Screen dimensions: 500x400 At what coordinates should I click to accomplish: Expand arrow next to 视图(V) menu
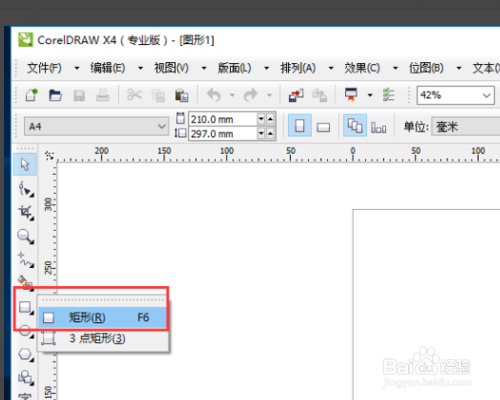pos(204,68)
